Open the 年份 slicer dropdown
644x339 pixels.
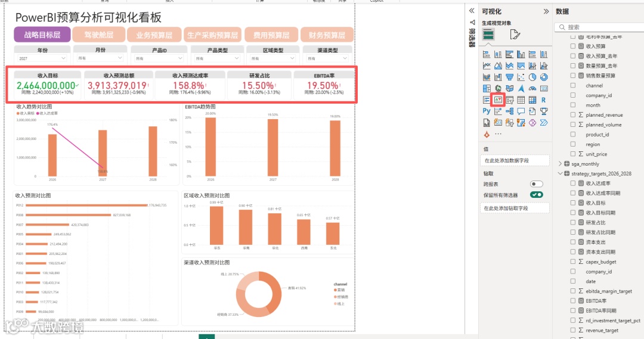tap(63, 58)
